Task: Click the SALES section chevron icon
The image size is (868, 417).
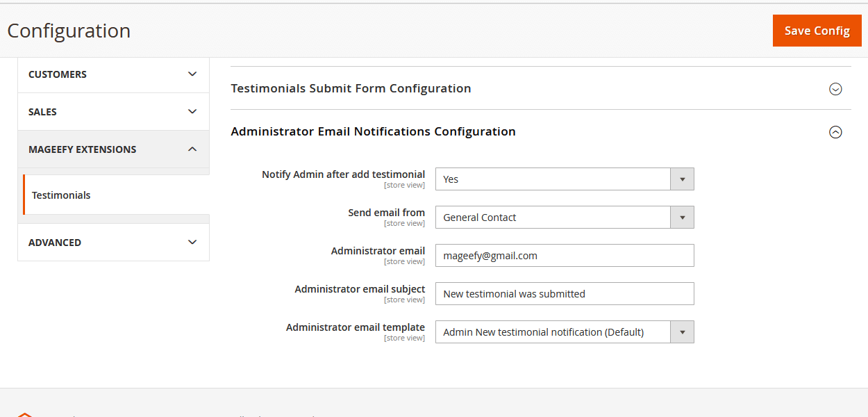Action: point(192,112)
